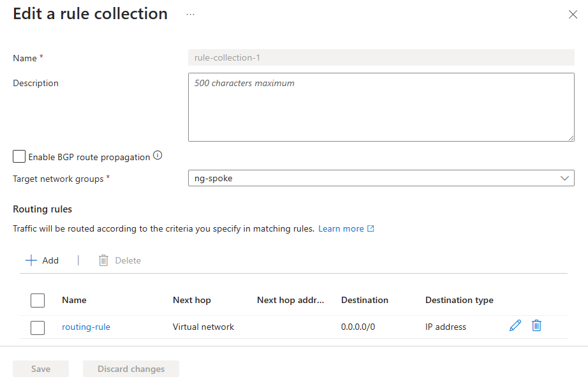Check the routing-rule row checkbox
Screen dimensions: 588x386
(37, 327)
